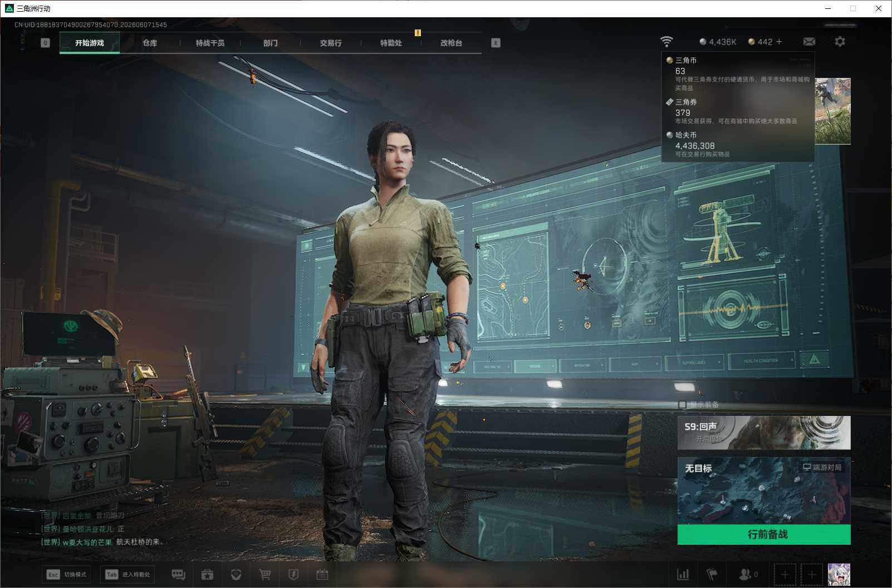Click the 哈夫币 coin icon in popup

[669, 135]
